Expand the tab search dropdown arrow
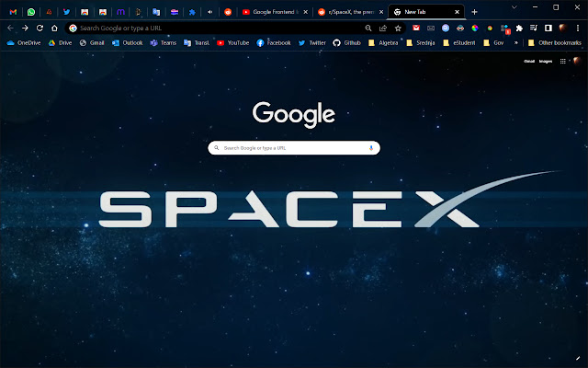The height and width of the screenshot is (368, 588). 514,7
